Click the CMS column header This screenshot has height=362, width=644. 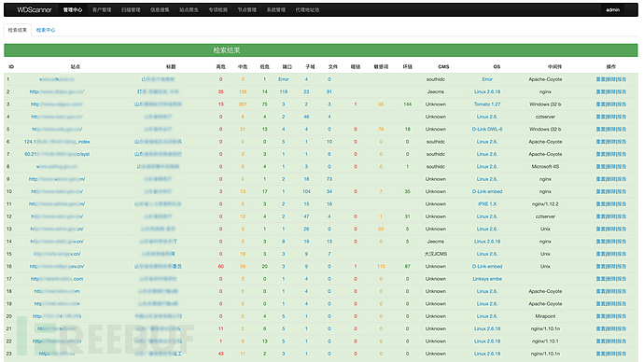click(x=443, y=66)
